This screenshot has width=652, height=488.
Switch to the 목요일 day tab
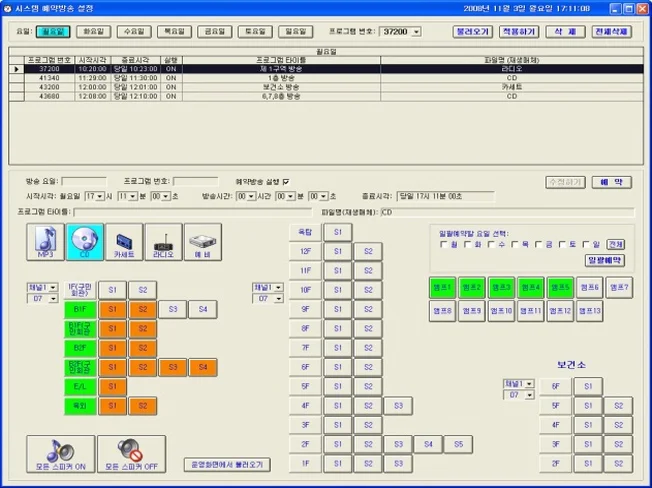174,32
